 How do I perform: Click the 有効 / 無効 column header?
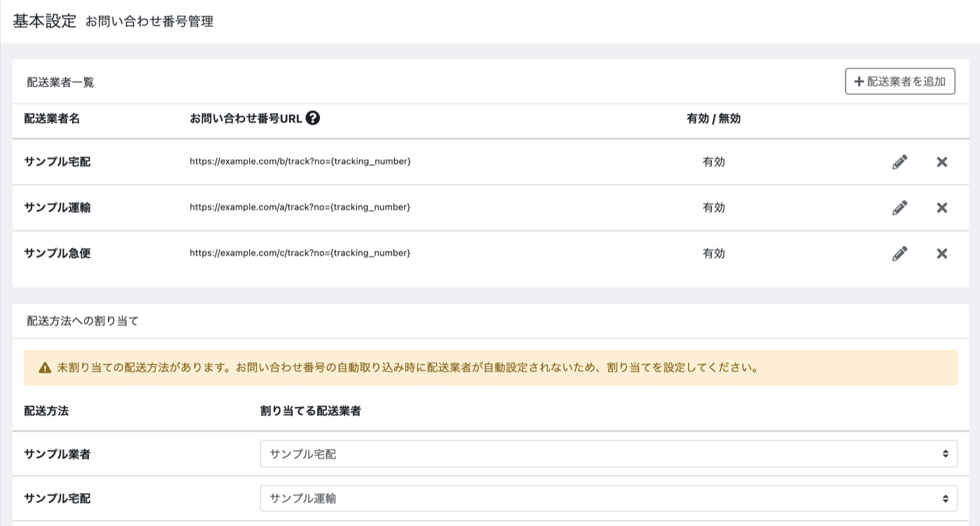[714, 118]
